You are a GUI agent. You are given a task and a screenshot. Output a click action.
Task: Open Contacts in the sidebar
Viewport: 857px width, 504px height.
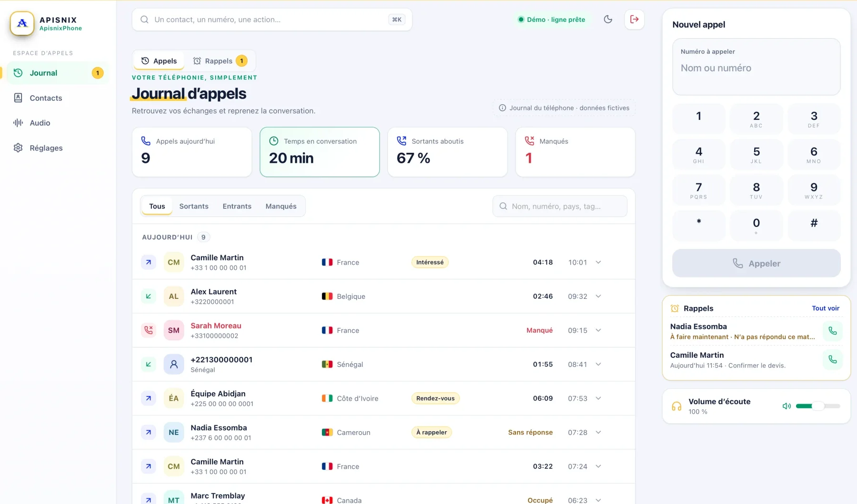[58, 98]
